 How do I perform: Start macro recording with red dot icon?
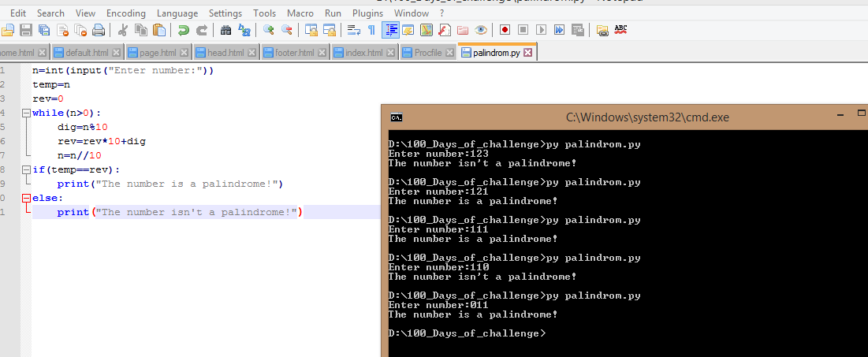pyautogui.click(x=505, y=30)
